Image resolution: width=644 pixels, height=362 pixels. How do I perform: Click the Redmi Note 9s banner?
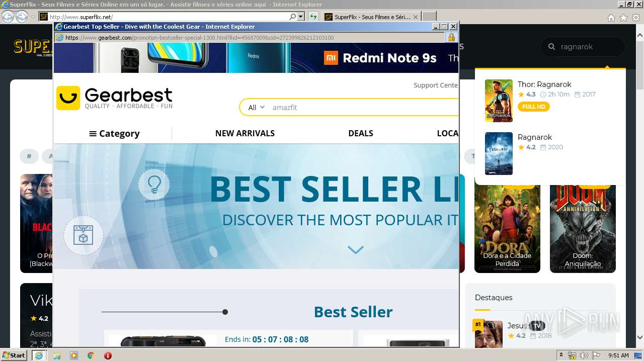click(x=256, y=58)
